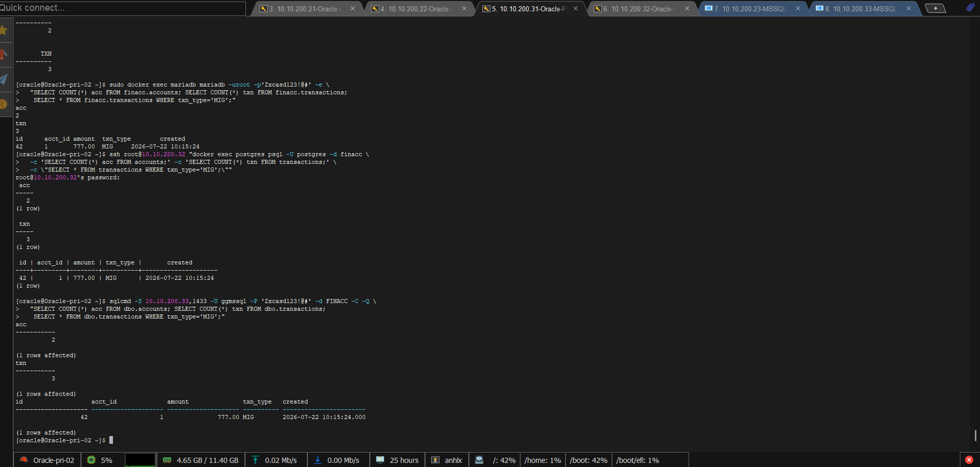
Task: Click the user anhlx avatar icon
Action: (435, 460)
